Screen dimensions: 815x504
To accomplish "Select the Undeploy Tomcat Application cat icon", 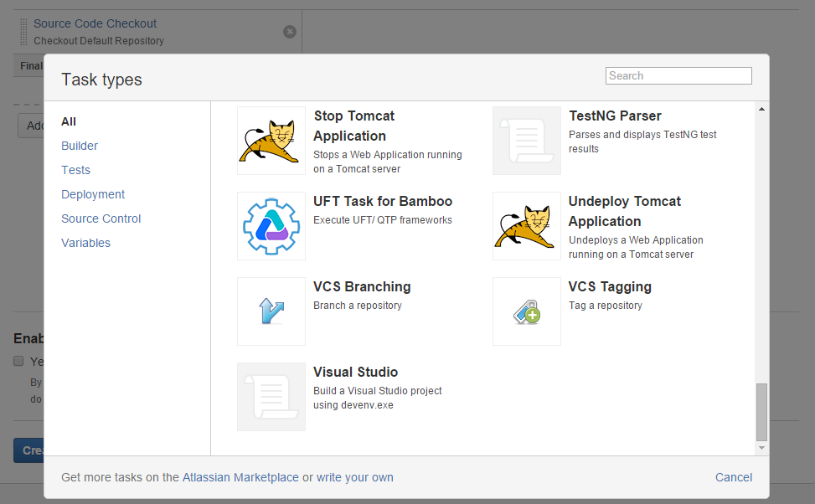I will pyautogui.click(x=527, y=226).
